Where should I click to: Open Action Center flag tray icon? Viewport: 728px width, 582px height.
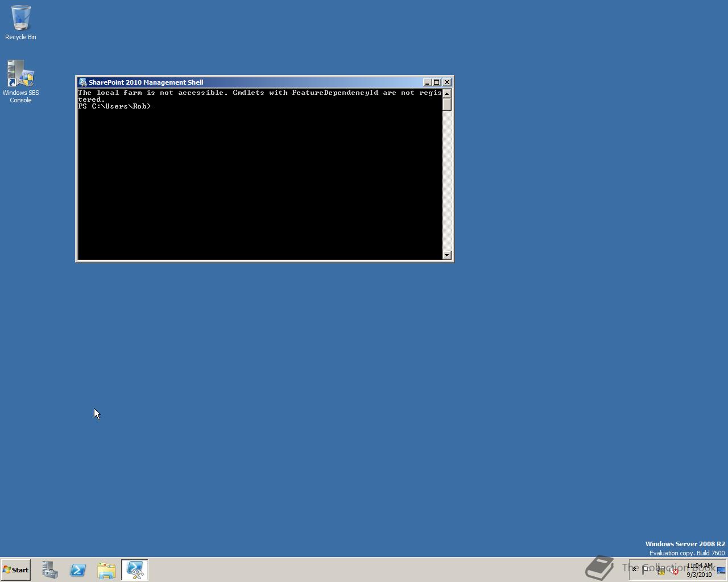point(647,569)
